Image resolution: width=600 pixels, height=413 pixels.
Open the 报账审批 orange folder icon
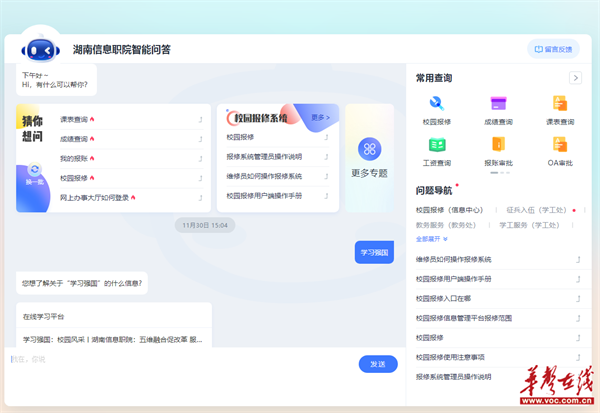click(x=498, y=145)
